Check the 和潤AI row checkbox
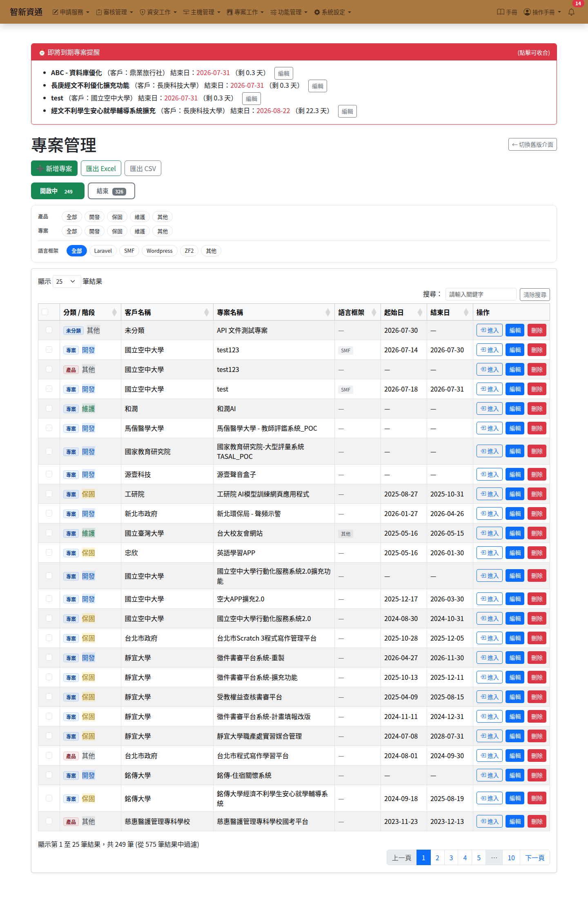 (x=49, y=408)
